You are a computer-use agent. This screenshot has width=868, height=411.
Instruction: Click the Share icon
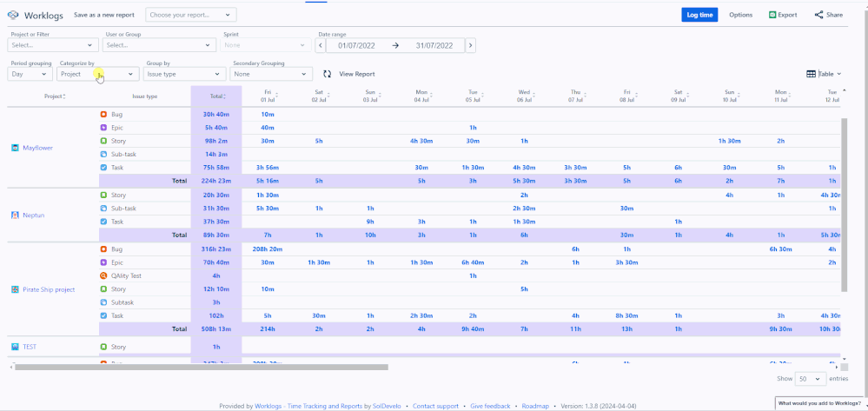tap(818, 15)
